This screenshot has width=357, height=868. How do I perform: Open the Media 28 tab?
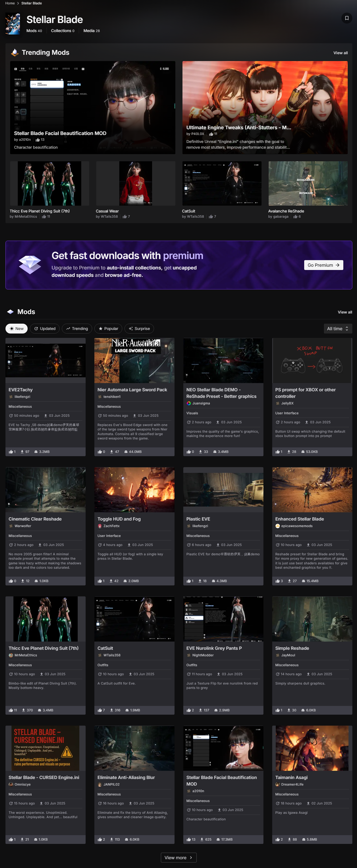click(x=92, y=31)
